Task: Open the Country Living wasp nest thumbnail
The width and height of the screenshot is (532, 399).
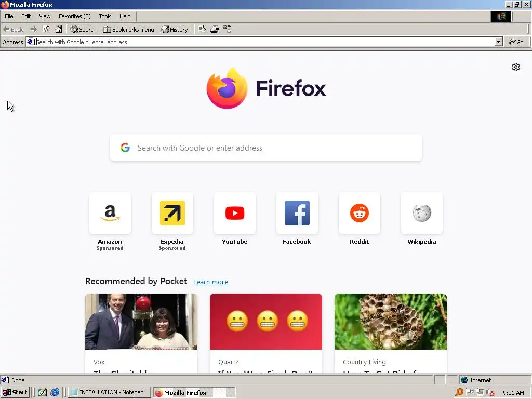Action: tap(391, 321)
